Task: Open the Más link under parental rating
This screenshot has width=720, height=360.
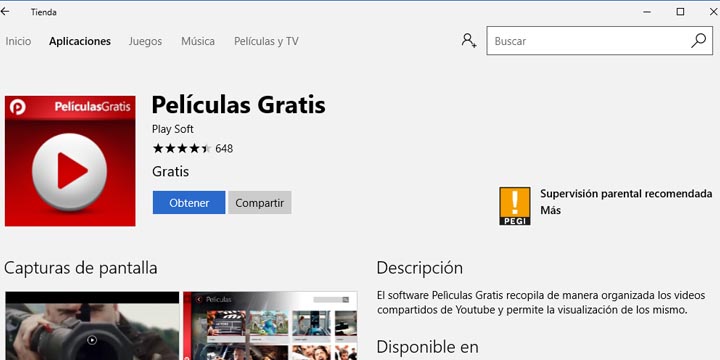Action: 551,211
